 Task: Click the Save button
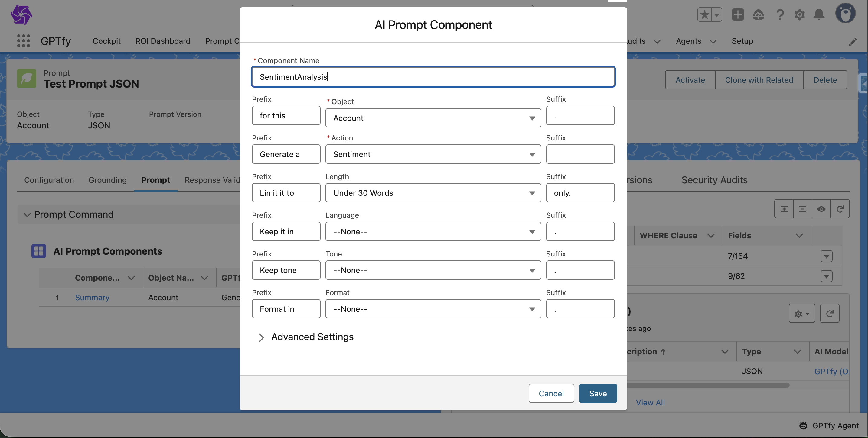pos(598,393)
